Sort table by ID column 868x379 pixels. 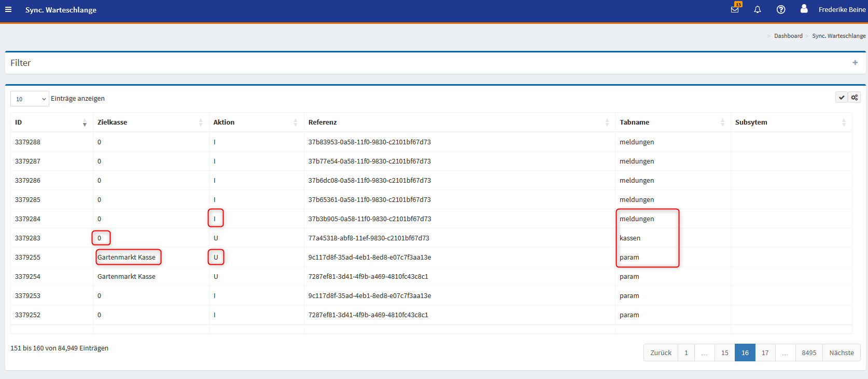point(51,123)
